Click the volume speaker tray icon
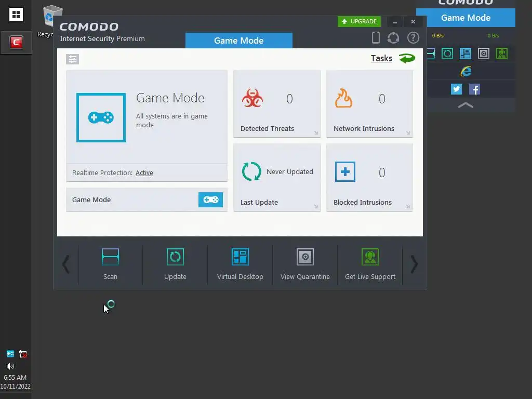The width and height of the screenshot is (532, 399). (10, 366)
